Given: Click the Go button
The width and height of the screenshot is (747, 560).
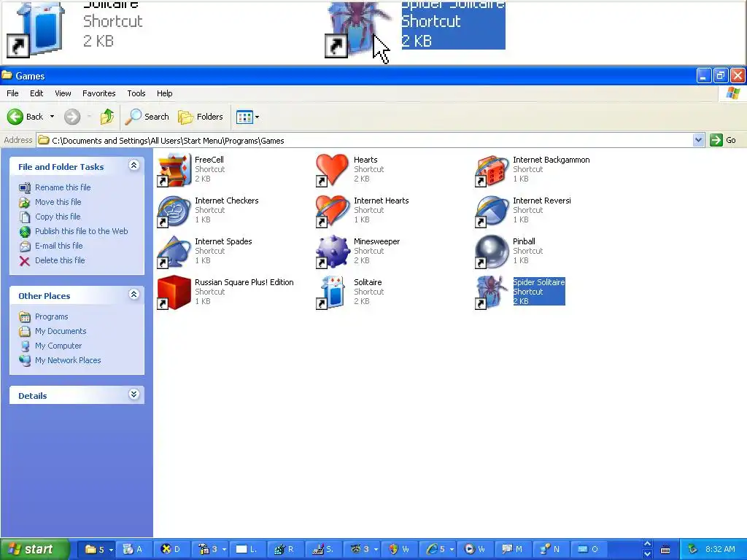Looking at the screenshot, I should click(x=723, y=140).
